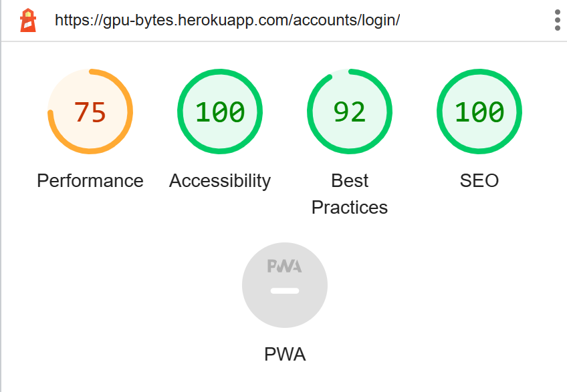This screenshot has width=567, height=392.
Task: Click the green SEO gauge circle
Action: pyautogui.click(x=479, y=112)
